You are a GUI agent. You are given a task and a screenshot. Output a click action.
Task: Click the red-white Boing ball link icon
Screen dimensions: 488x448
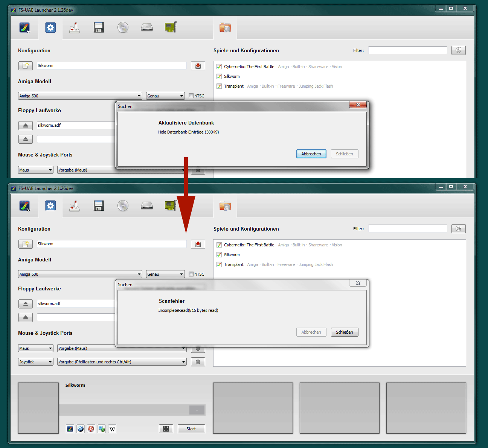[91, 429]
